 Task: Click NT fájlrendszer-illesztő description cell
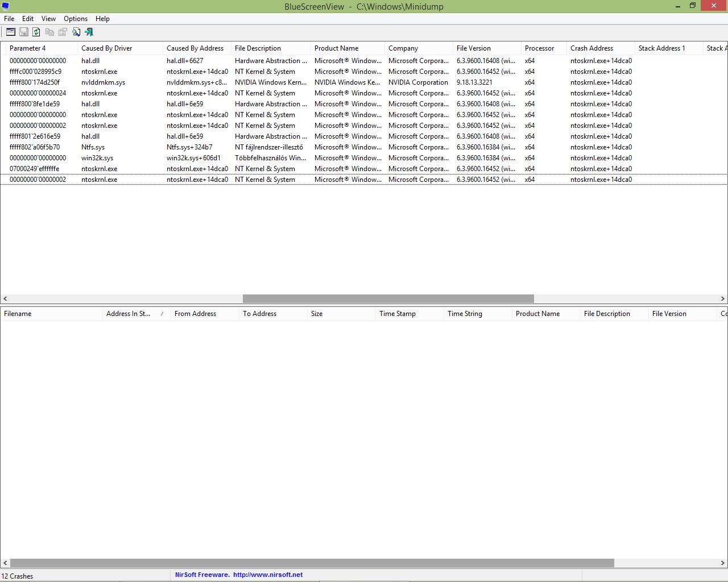(x=269, y=147)
